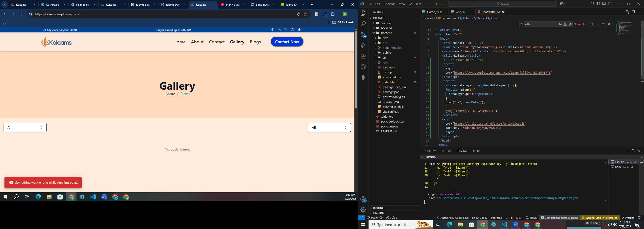
Task: Open the OUTPUT panel tab
Action: (x=446, y=151)
